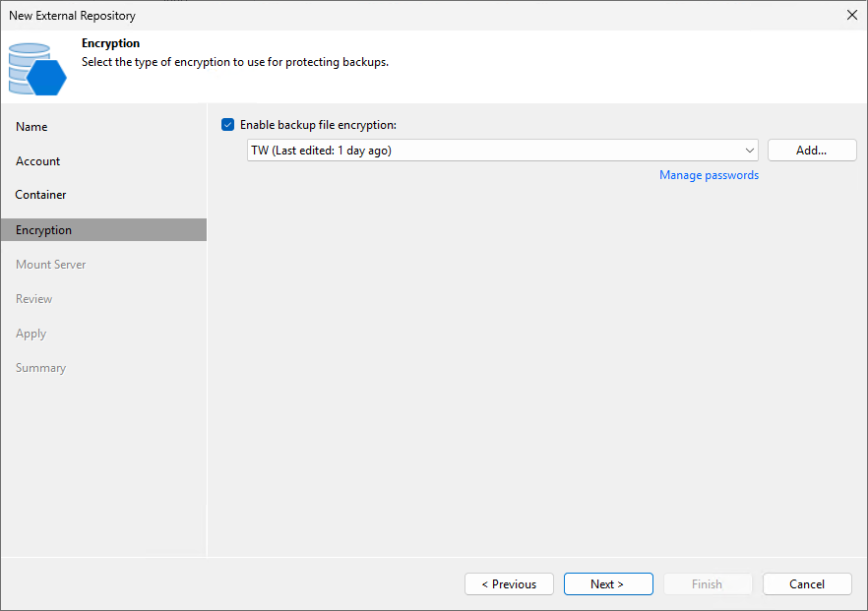Select the Review wizard step
Image resolution: width=868 pixels, height=611 pixels.
point(33,299)
